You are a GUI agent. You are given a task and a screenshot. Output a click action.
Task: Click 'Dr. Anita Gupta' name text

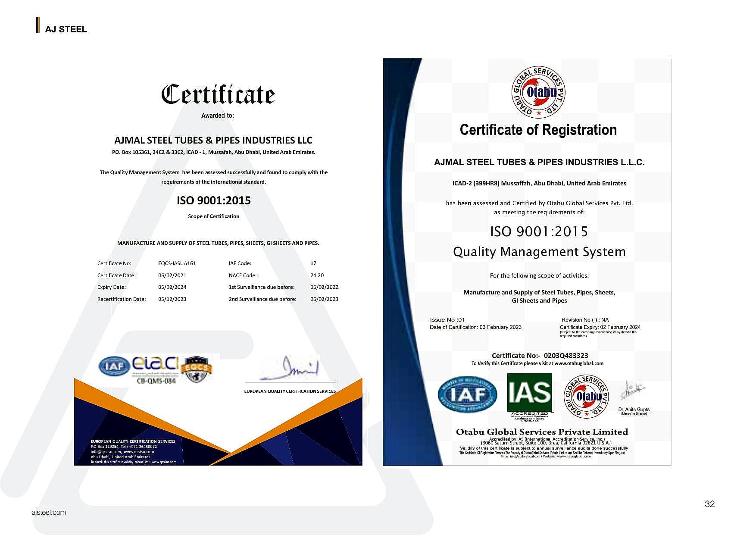click(634, 410)
